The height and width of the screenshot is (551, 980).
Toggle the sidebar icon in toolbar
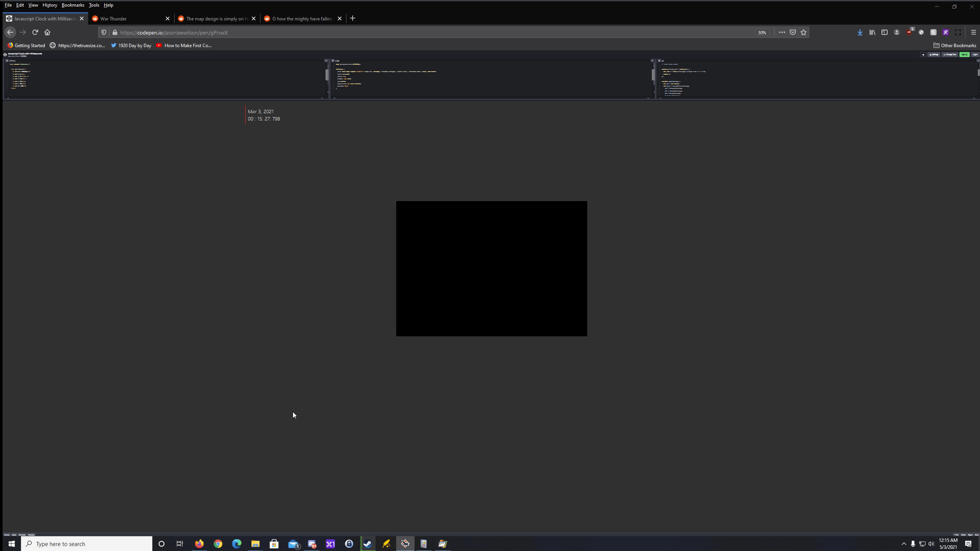884,33
